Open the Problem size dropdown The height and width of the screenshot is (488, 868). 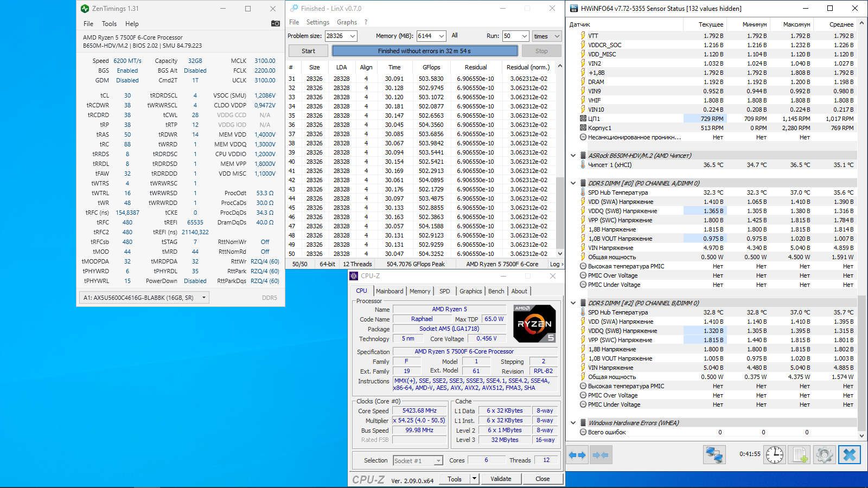coord(353,36)
